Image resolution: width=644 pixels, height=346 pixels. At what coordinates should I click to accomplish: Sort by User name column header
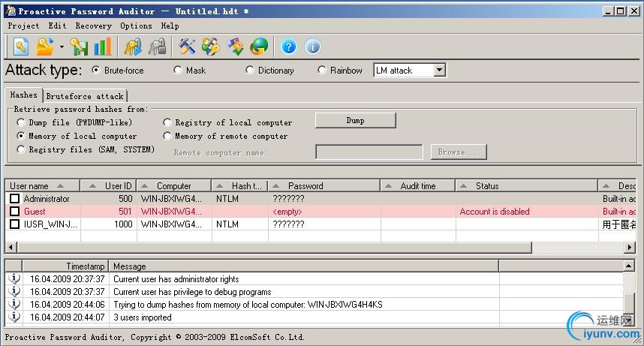pos(42,185)
